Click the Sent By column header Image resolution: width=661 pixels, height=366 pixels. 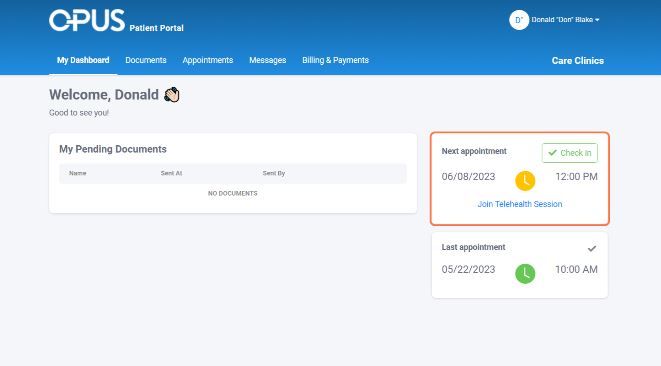coord(274,173)
